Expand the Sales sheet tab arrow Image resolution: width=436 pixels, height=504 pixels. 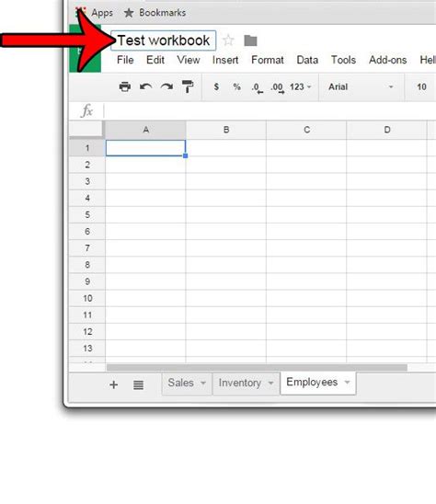tap(203, 383)
